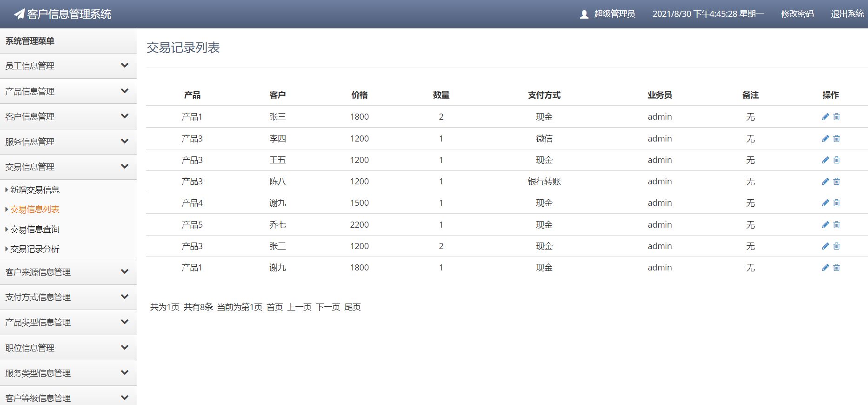Open 交易记录分析 submenu item
Screen dimensions: 868x405
tap(35, 249)
